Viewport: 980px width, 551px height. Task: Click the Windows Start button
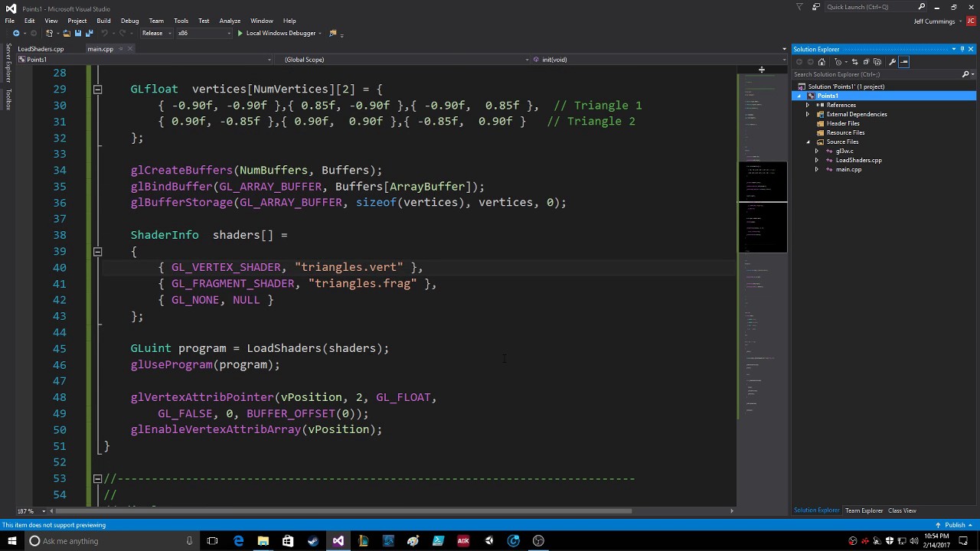click(11, 541)
